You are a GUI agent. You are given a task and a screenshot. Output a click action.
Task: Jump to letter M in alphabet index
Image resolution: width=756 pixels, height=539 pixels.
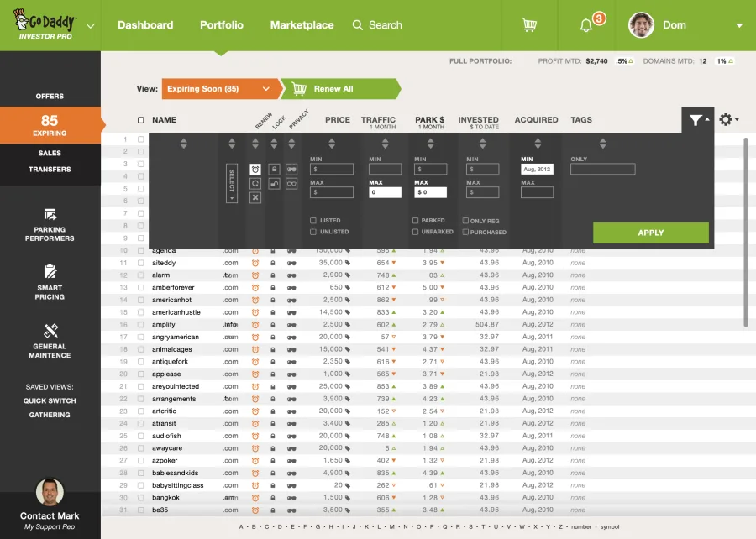pyautogui.click(x=392, y=527)
